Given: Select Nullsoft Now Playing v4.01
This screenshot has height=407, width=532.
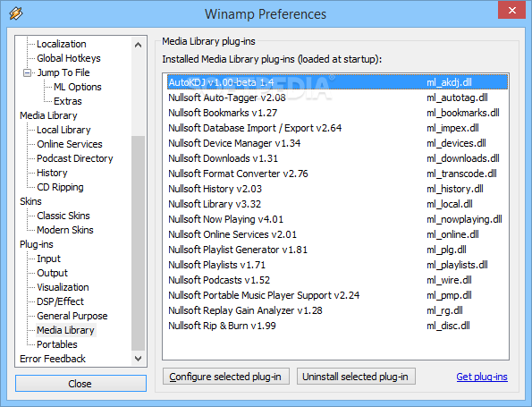Looking at the screenshot, I should [x=338, y=219].
